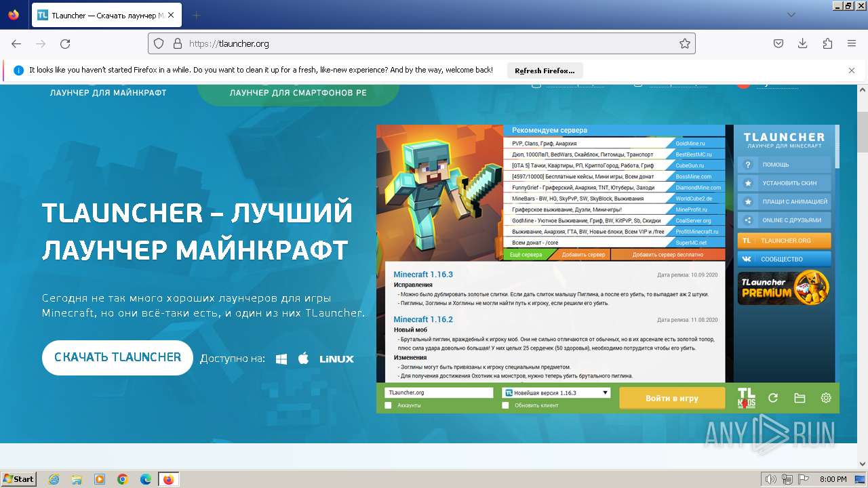Open the Новейшая версия 1.16.3 dropdown

point(556,393)
